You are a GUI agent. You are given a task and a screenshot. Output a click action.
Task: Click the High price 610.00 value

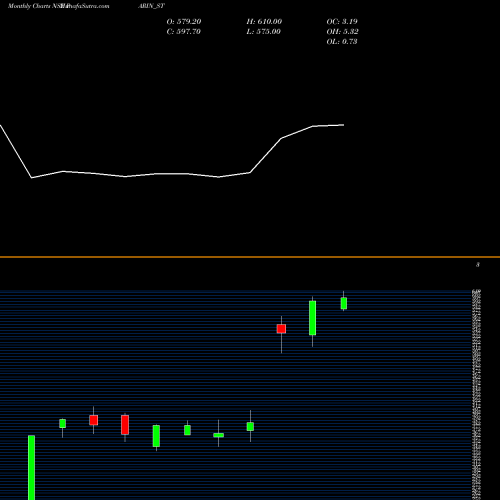[x=264, y=22]
